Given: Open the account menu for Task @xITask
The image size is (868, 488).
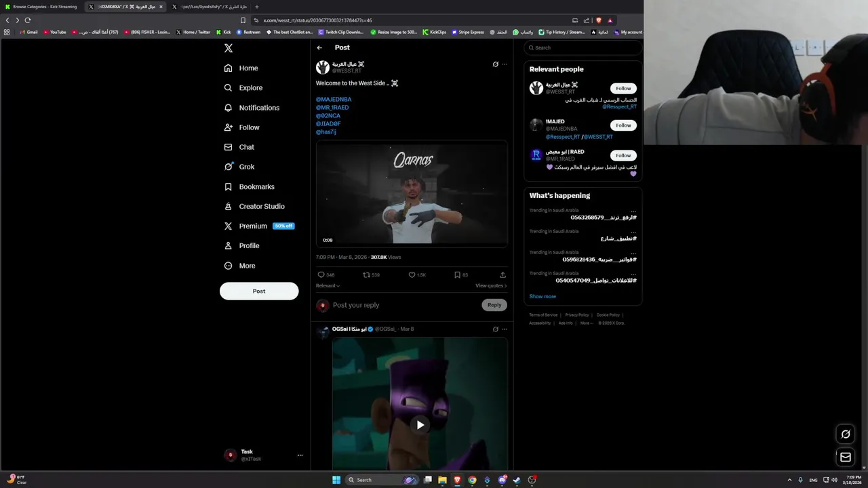Looking at the screenshot, I should point(263,455).
